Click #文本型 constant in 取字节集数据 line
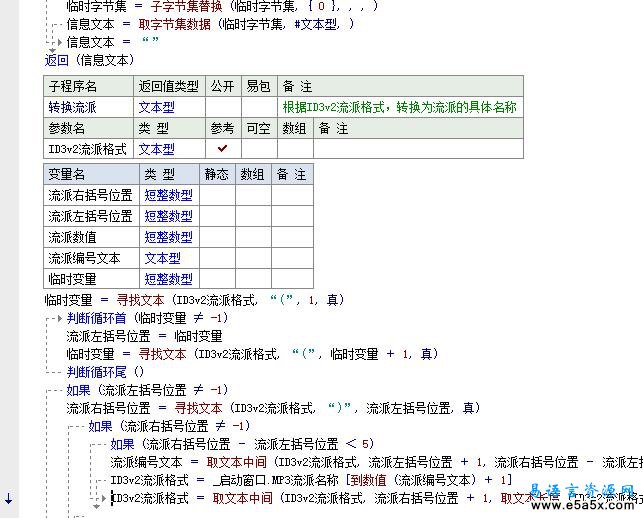Viewport: 643px width, 518px height. 317,24
